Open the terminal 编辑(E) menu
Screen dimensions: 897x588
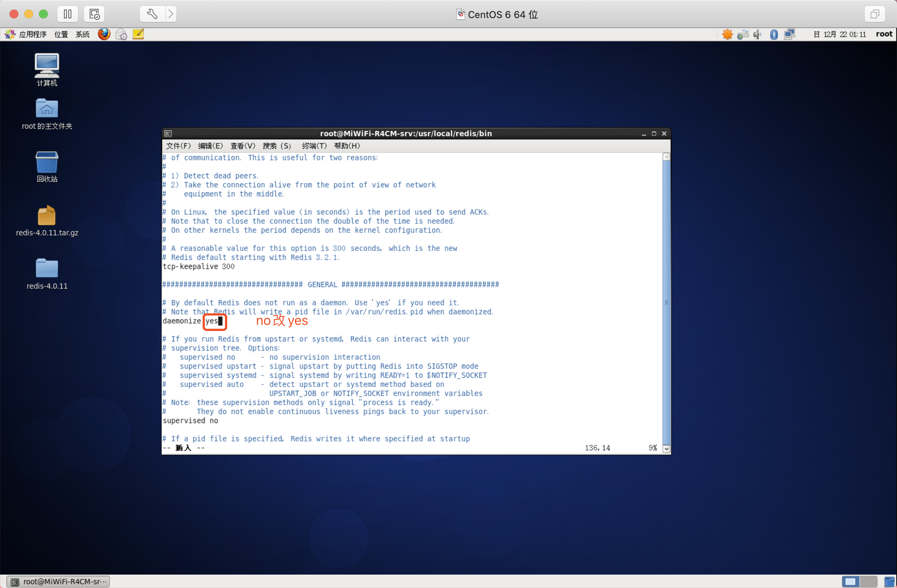click(210, 146)
